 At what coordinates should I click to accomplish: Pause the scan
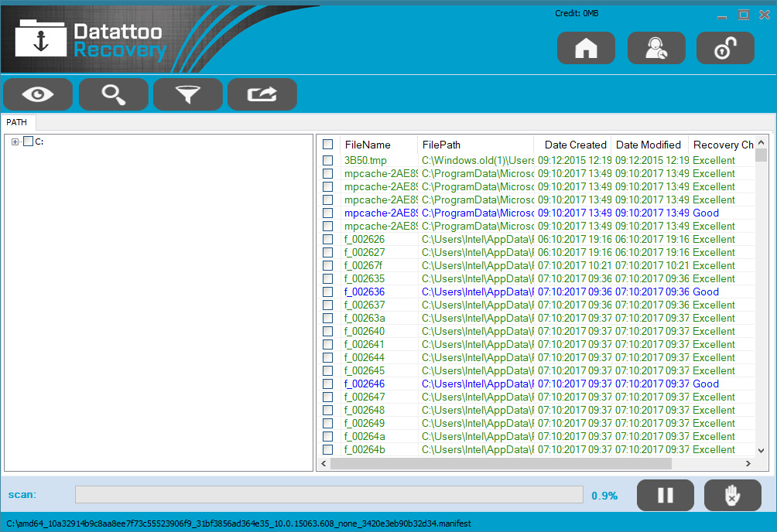pyautogui.click(x=665, y=496)
